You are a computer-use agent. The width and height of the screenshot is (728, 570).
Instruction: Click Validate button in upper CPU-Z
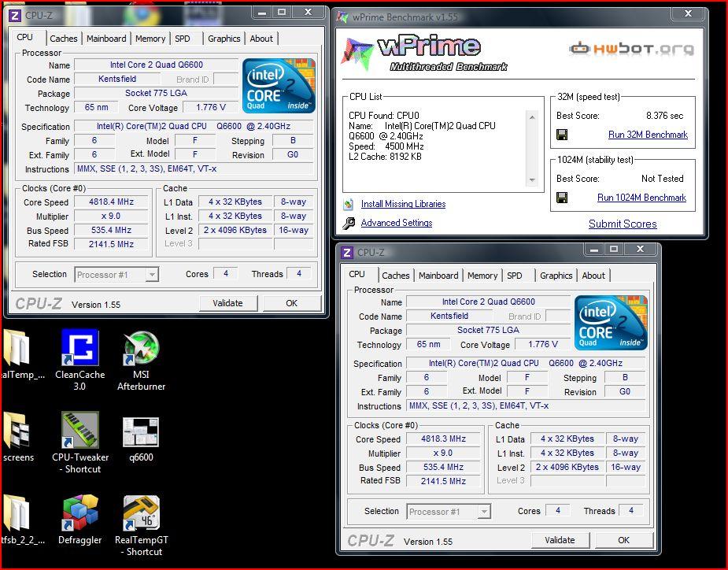(228, 303)
